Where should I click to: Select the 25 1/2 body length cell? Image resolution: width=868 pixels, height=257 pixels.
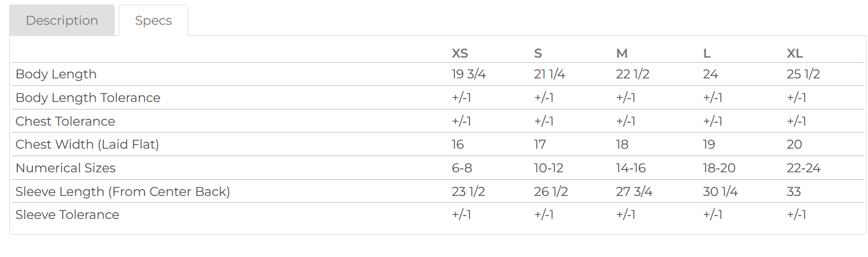803,74
